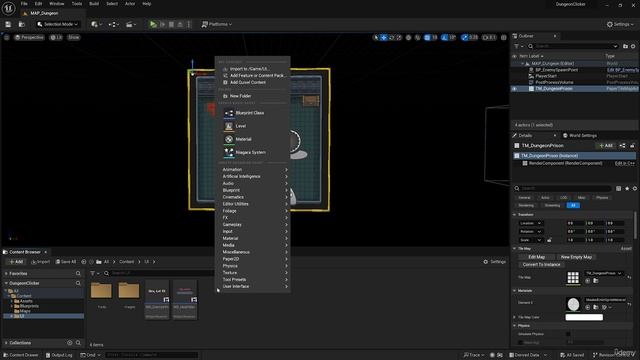This screenshot has width=640, height=360.
Task: Click the Blueprint/script icon next to Add
Action: [622, 146]
